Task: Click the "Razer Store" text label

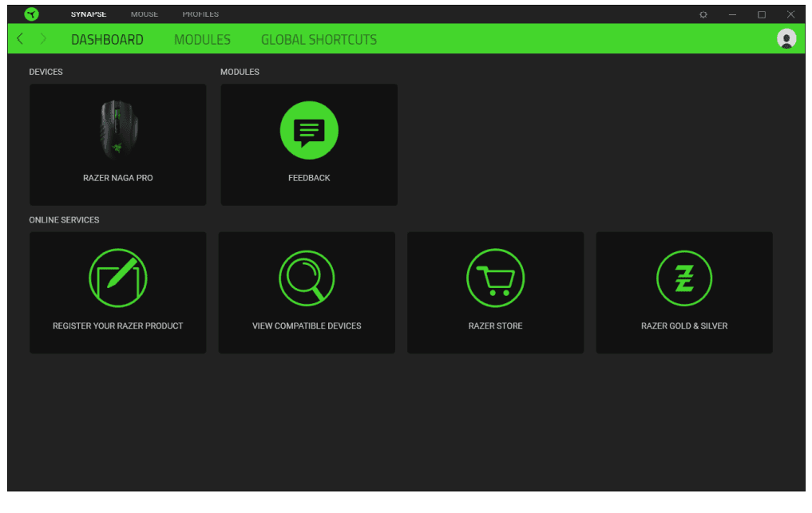Action: click(495, 326)
